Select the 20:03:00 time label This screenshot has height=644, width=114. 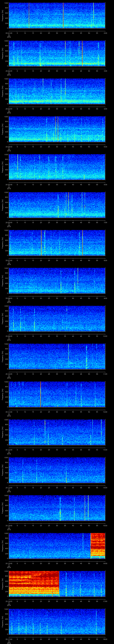point(9,109)
